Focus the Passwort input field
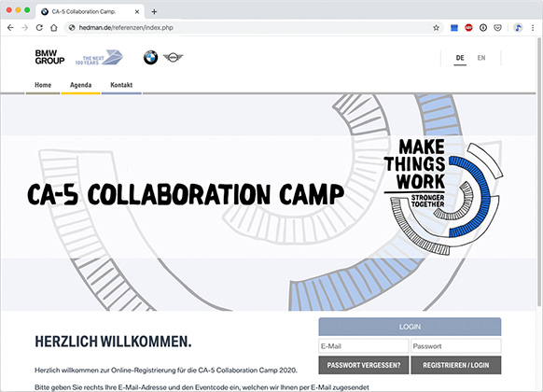The width and height of the screenshot is (543, 392). 455,346
